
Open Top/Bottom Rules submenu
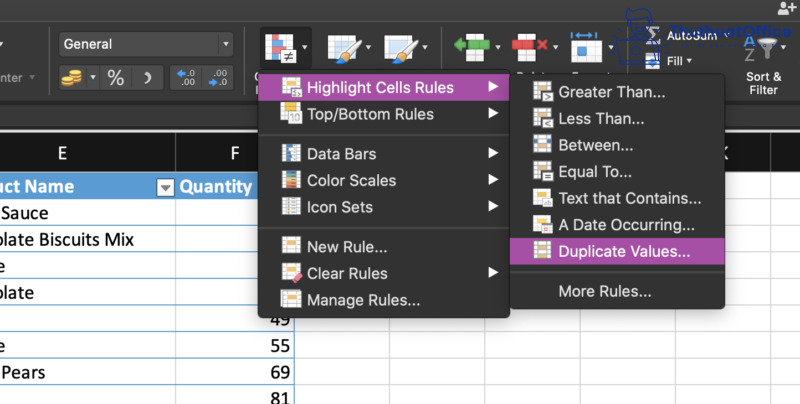pos(384,114)
